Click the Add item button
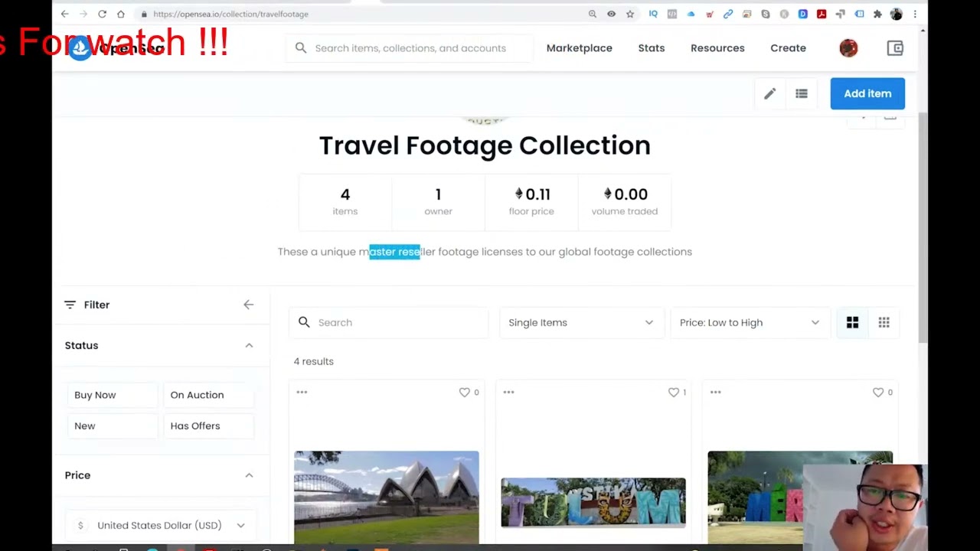 (867, 93)
